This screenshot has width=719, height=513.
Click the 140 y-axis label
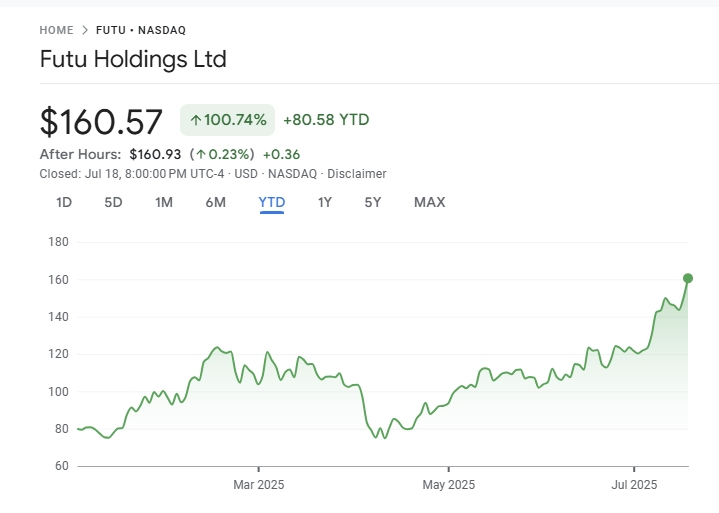click(x=58, y=317)
